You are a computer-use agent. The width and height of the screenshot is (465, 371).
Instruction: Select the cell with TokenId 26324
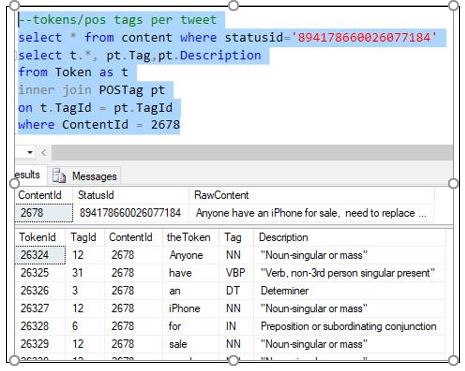(x=40, y=255)
